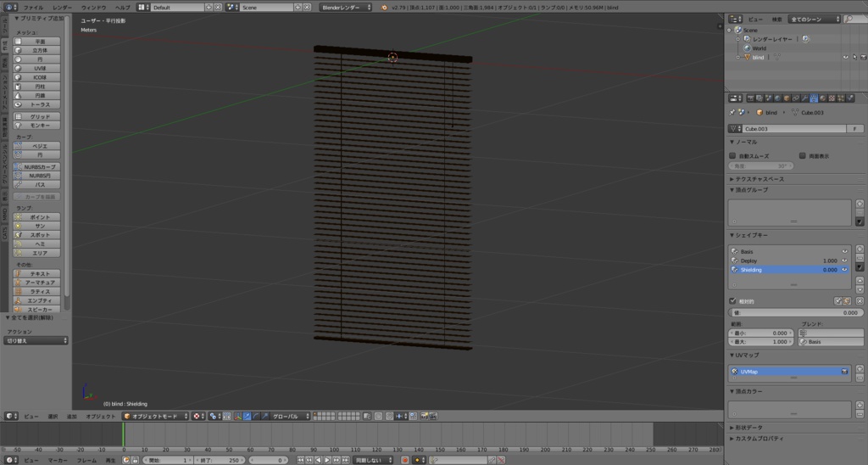Viewport: 868px width, 465px height.
Task: Open the Render properties tab icon
Action: pyautogui.click(x=751, y=98)
